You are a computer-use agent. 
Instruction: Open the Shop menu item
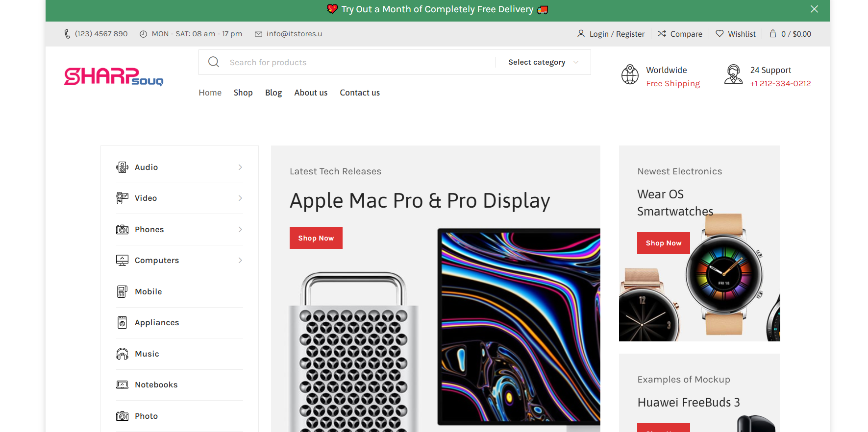(243, 93)
